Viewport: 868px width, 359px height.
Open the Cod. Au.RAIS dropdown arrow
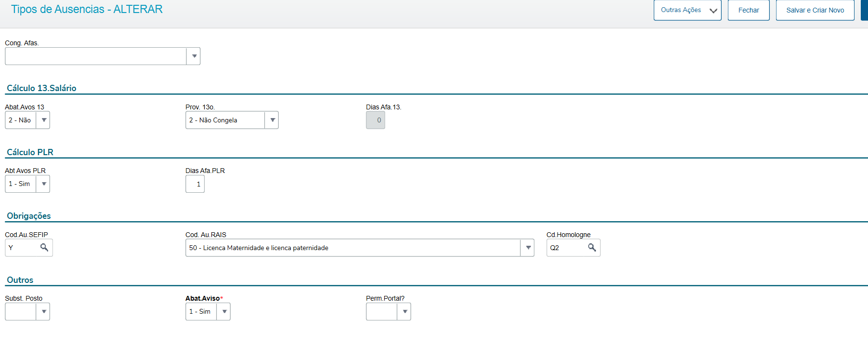pyautogui.click(x=528, y=248)
